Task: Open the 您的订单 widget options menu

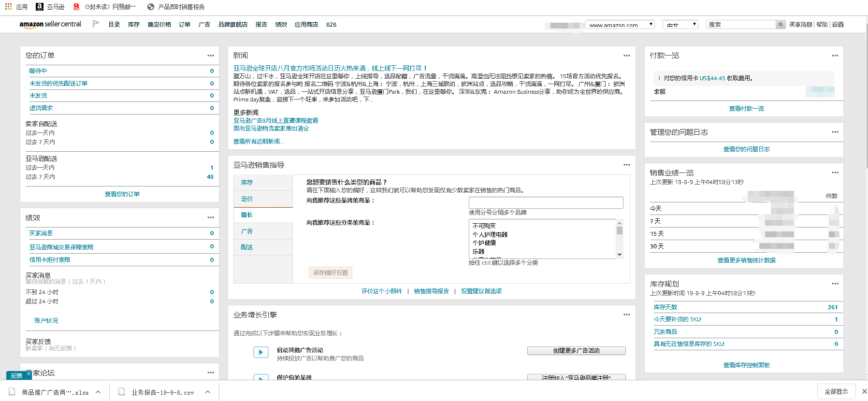Action: click(x=211, y=56)
